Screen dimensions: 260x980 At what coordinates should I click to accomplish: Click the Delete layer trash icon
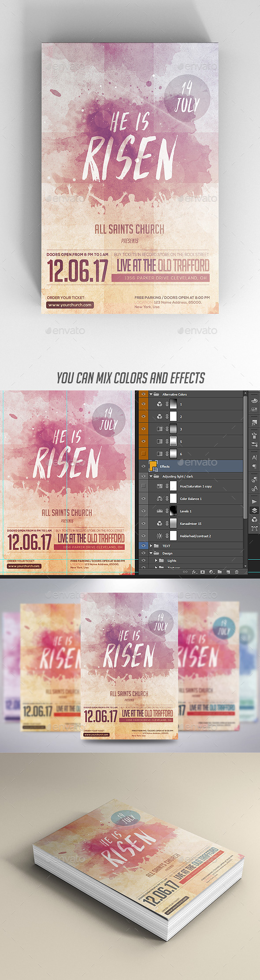click(x=237, y=572)
